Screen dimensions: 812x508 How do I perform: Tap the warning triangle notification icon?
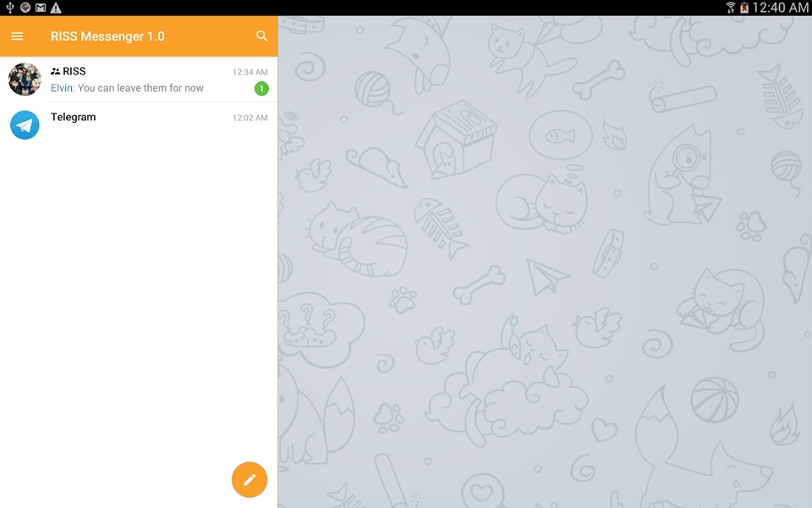click(56, 8)
